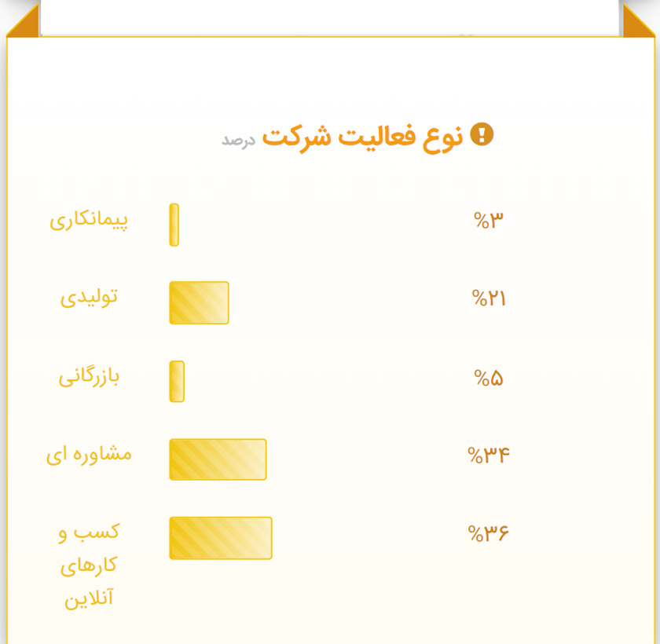This screenshot has height=644, width=660.
Task: Click the ۲۱% value for تولیدی
Action: pos(488,299)
